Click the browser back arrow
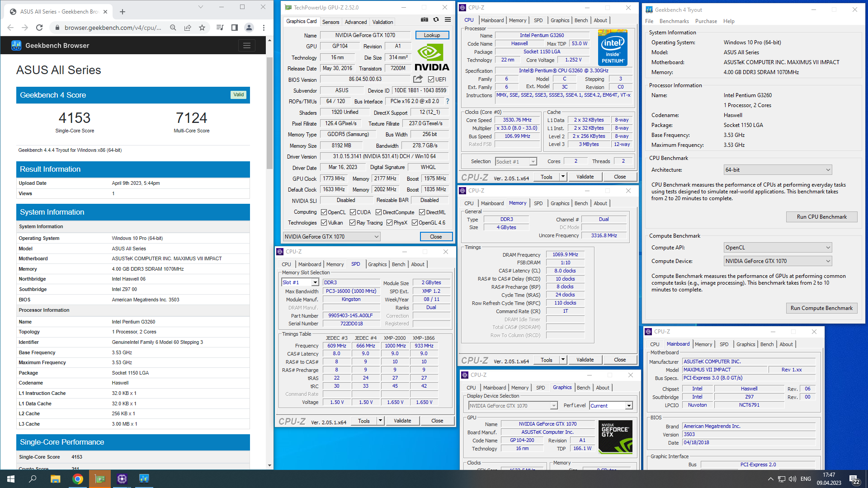 coord(10,28)
